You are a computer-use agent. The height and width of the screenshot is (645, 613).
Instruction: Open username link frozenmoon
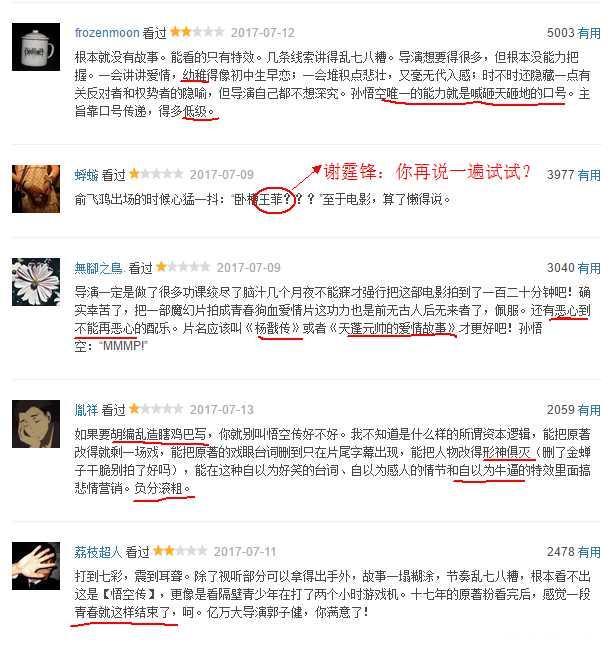click(x=107, y=32)
